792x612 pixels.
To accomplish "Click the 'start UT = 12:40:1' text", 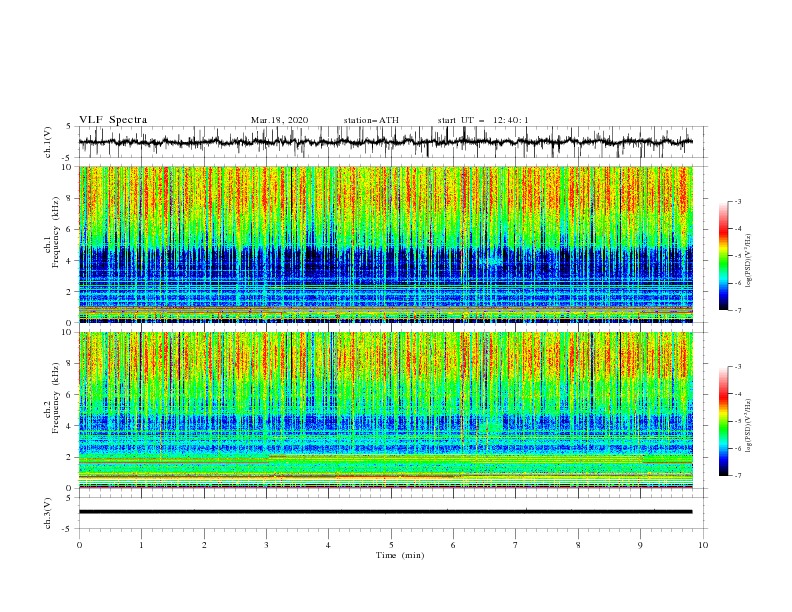I will click(483, 120).
